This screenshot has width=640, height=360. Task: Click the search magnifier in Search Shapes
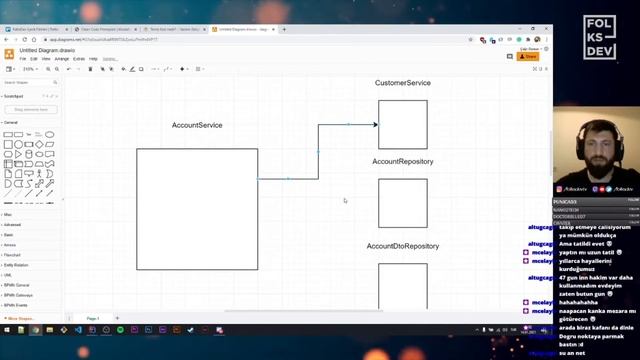pyautogui.click(x=56, y=82)
